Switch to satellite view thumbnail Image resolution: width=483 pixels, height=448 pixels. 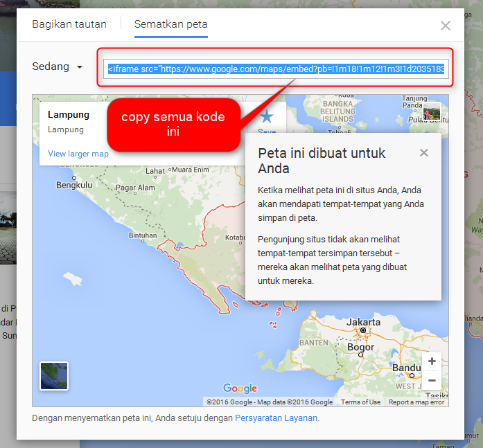tap(54, 376)
